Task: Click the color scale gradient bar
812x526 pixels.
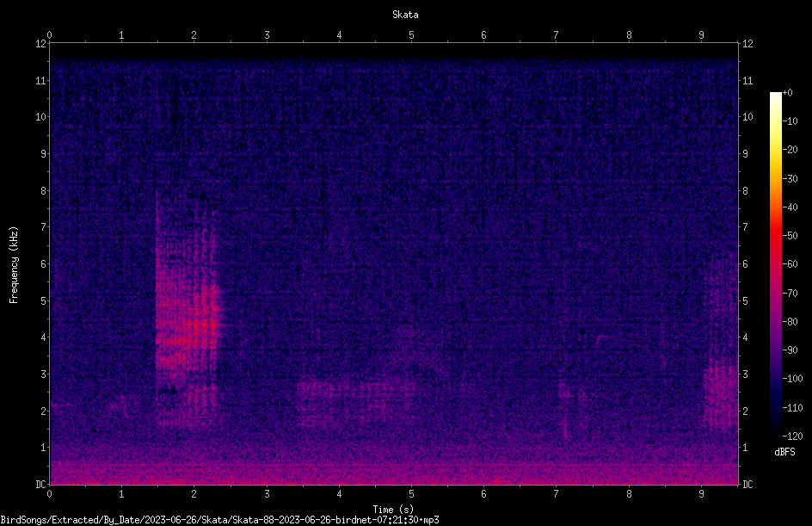Action: click(x=775, y=264)
